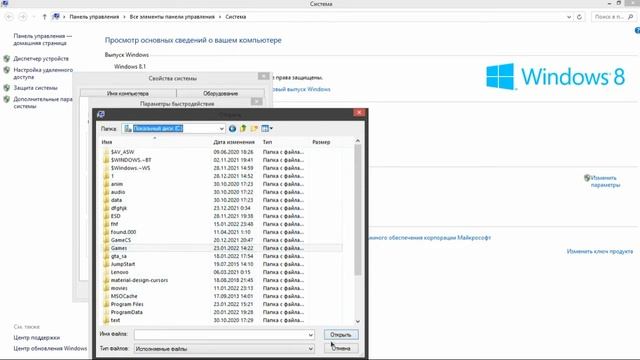640x360 pixels.
Task: Open Защита системы link
Action: pyautogui.click(x=36, y=88)
